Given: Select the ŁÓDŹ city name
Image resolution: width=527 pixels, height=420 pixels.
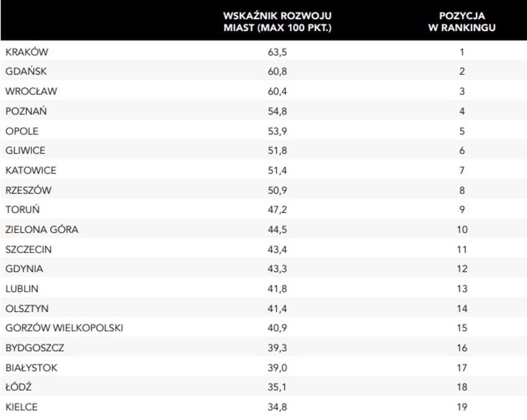Looking at the screenshot, I should click(18, 387).
